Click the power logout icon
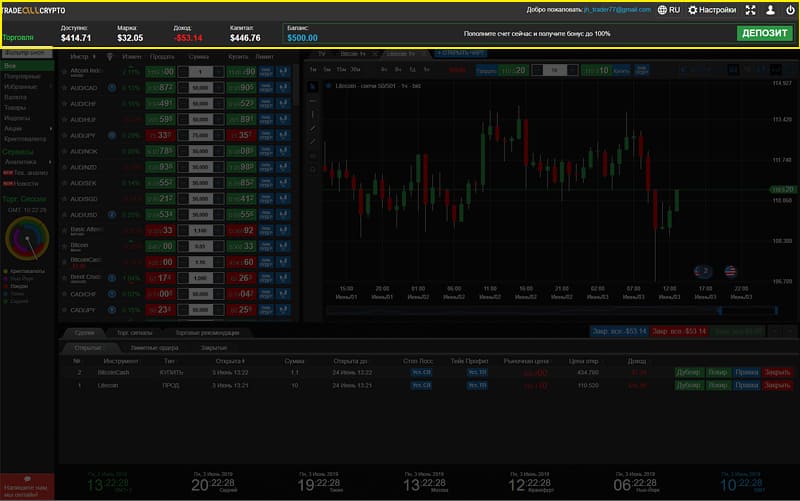 pyautogui.click(x=790, y=10)
